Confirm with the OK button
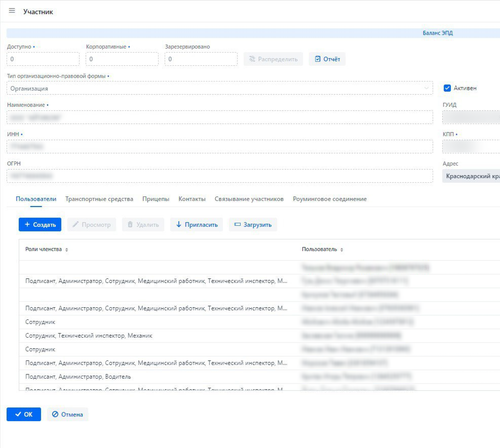The image size is (500, 448). 24,414
